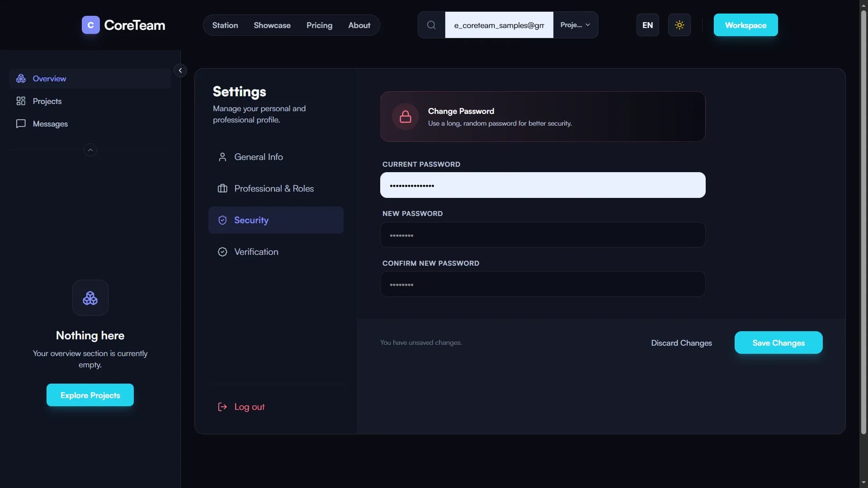Click the Projects grid icon in the sidebar
This screenshot has width=868, height=488.
pos(21,101)
